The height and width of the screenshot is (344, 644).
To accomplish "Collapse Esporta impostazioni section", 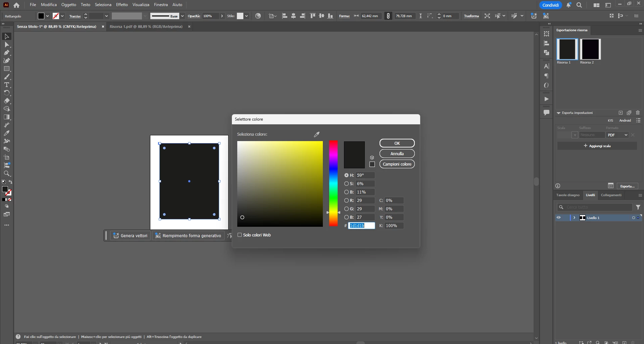I will 558,113.
